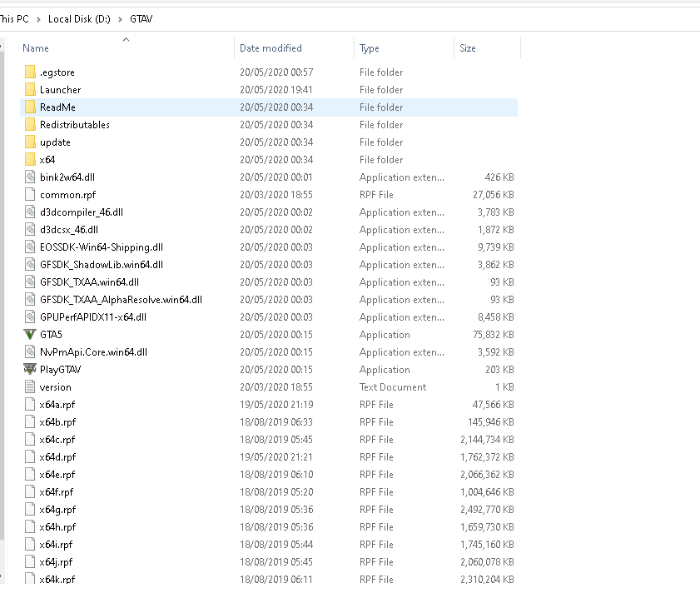Select the EOSSDK-Win64-Shipping.dll icon
Viewport: 700px width, 603px height.
pos(30,247)
